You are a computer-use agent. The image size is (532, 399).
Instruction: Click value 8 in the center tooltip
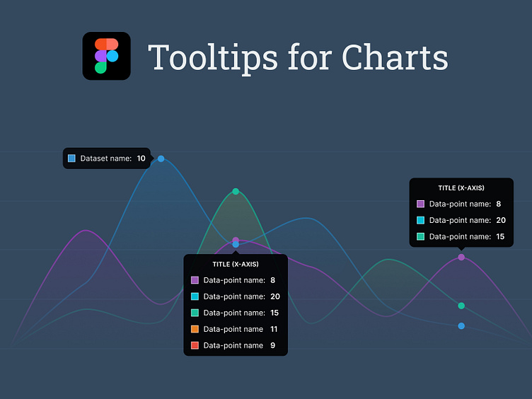pyautogui.click(x=273, y=280)
